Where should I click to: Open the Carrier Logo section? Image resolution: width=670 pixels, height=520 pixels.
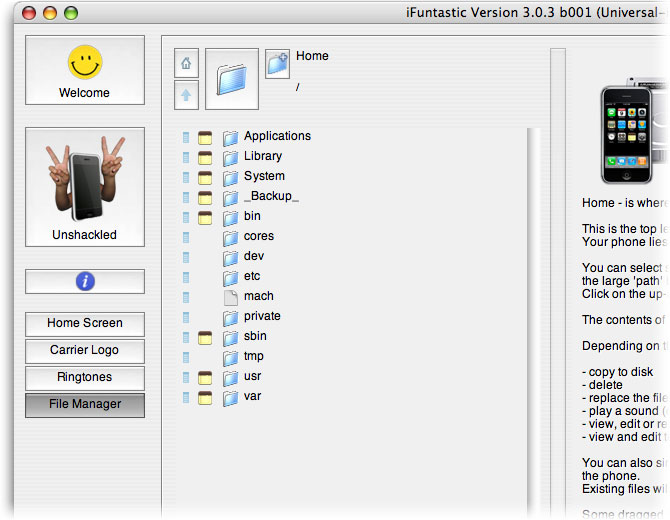pos(85,351)
